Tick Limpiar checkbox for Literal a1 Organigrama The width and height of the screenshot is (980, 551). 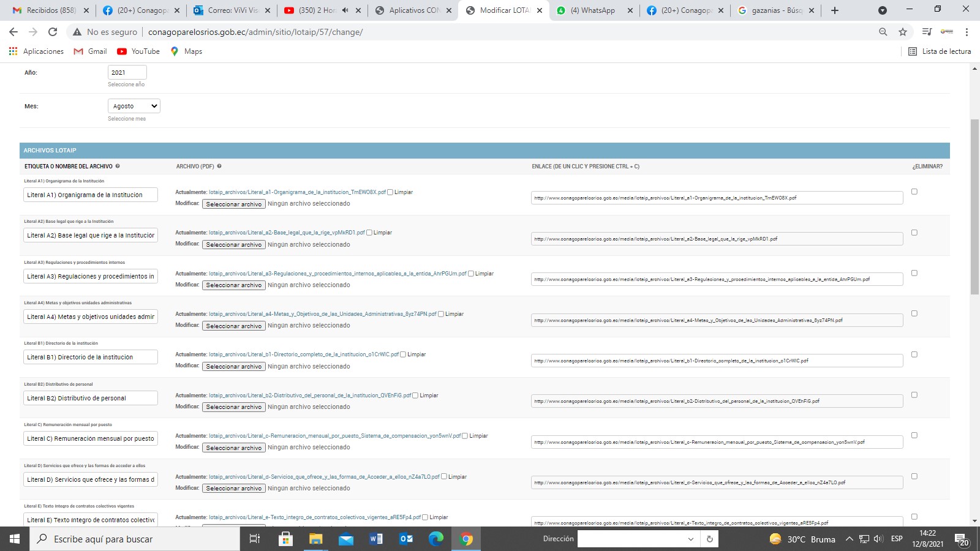click(390, 192)
